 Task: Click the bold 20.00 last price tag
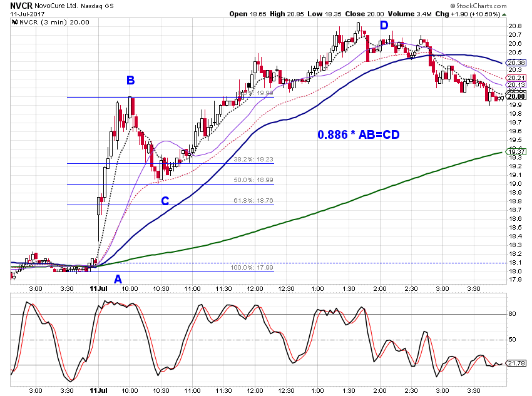[x=516, y=96]
